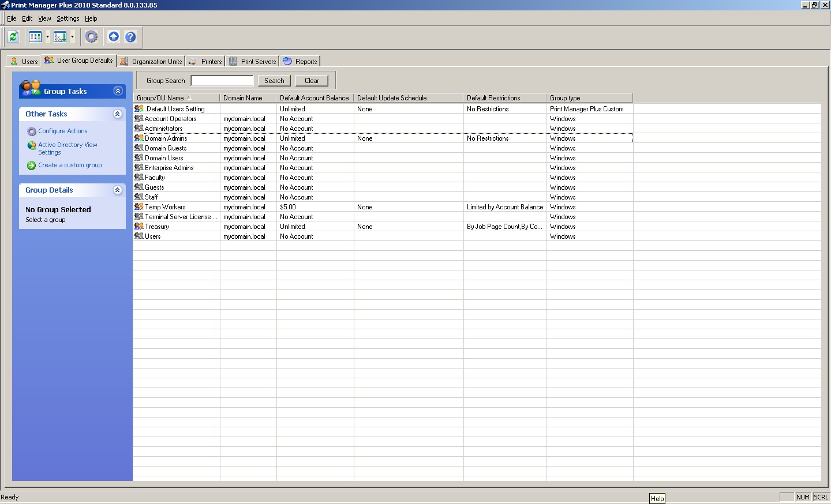Image resolution: width=831 pixels, height=504 pixels.
Task: Click the Enterprise Admins group icon
Action: pyautogui.click(x=139, y=167)
